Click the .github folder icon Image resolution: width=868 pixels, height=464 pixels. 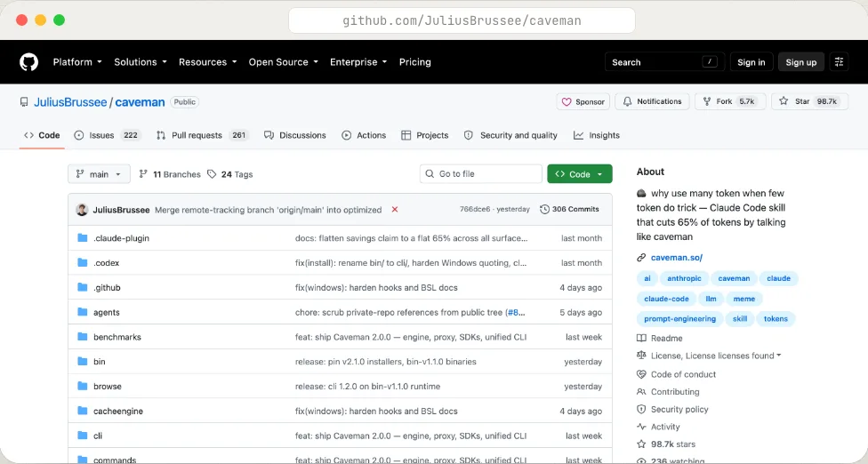pyautogui.click(x=83, y=287)
